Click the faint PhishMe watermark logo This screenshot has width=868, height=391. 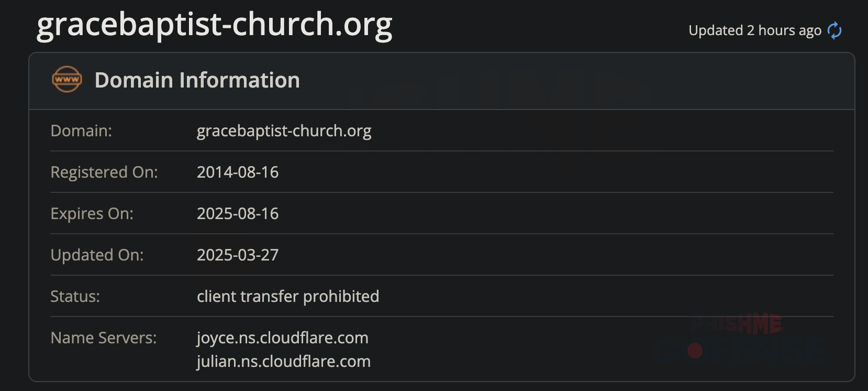point(737,324)
